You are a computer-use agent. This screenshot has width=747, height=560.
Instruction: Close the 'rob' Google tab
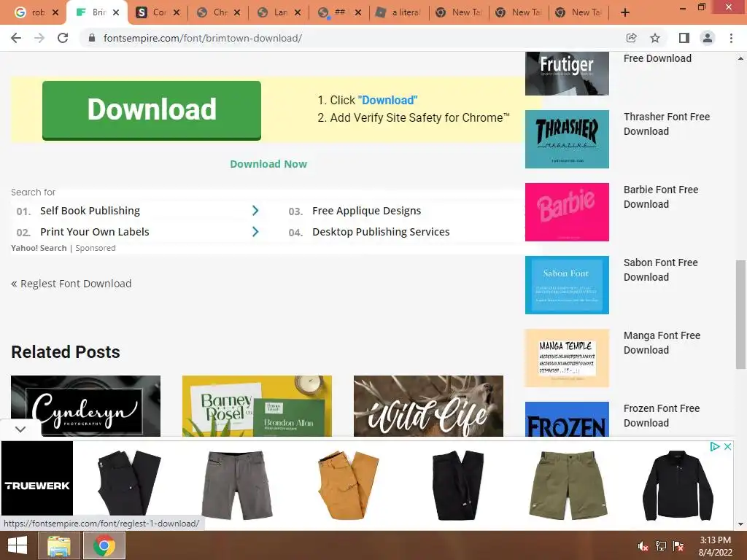[x=55, y=13]
